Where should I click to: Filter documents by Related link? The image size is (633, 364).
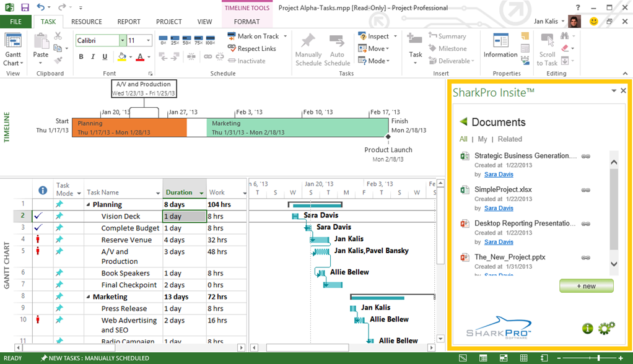(510, 139)
